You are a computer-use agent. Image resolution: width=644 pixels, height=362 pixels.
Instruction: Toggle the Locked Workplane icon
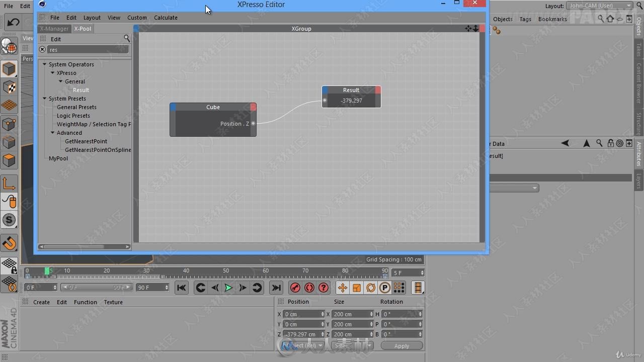click(x=9, y=265)
